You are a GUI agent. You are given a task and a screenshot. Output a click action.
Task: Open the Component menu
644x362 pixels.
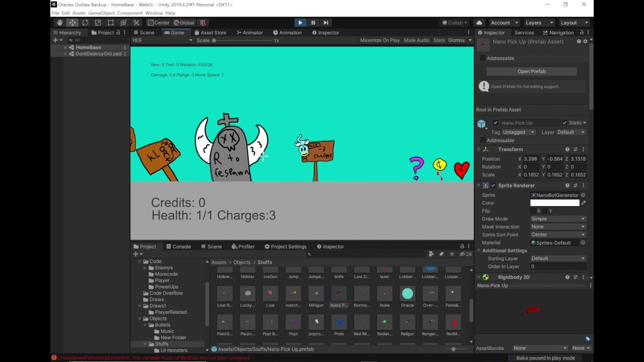point(130,13)
